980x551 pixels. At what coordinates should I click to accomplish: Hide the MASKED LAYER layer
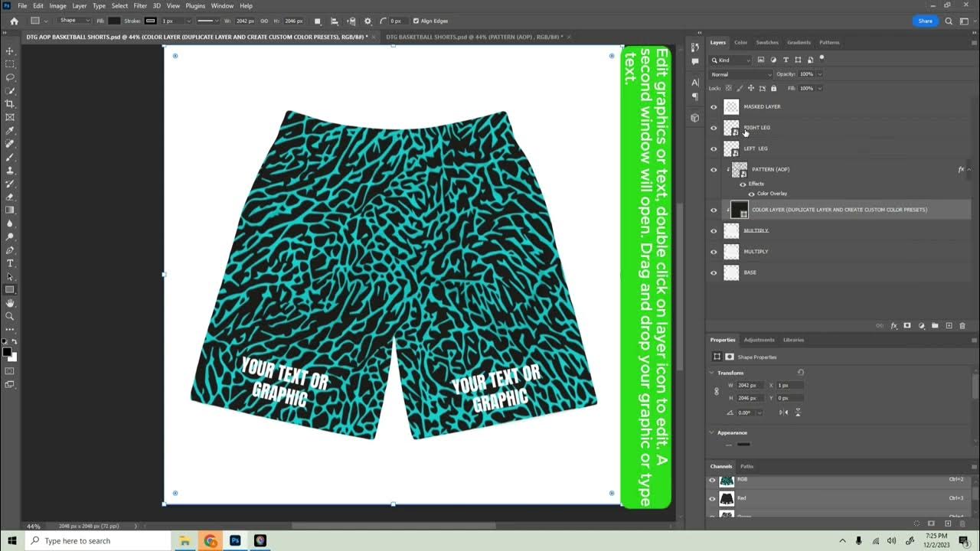point(714,107)
